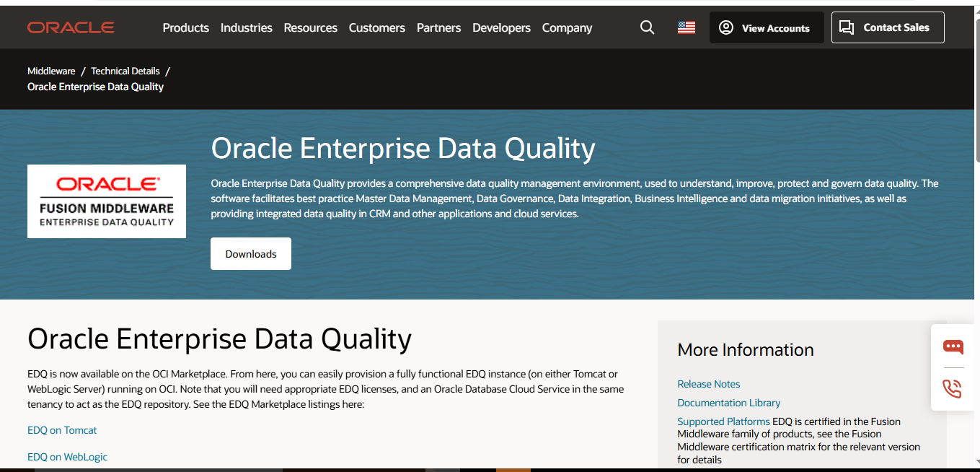Open the Company dropdown
Image resolution: width=980 pixels, height=472 pixels.
[567, 27]
